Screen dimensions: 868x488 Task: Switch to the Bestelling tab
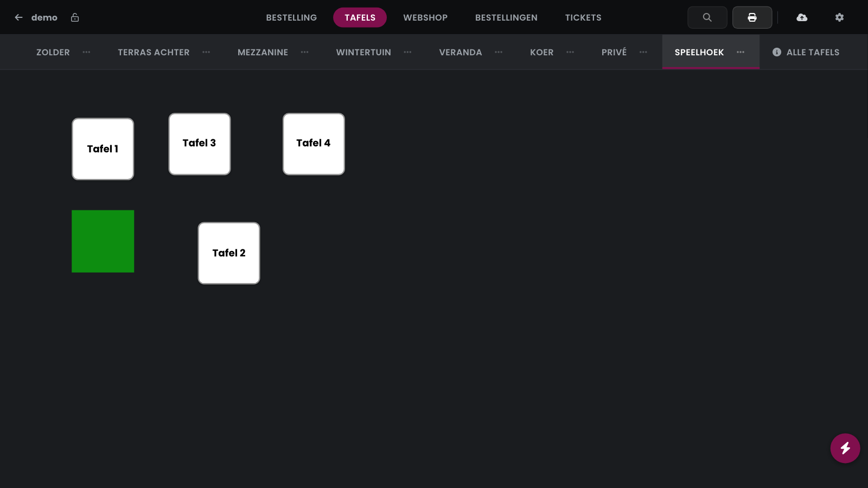click(291, 17)
